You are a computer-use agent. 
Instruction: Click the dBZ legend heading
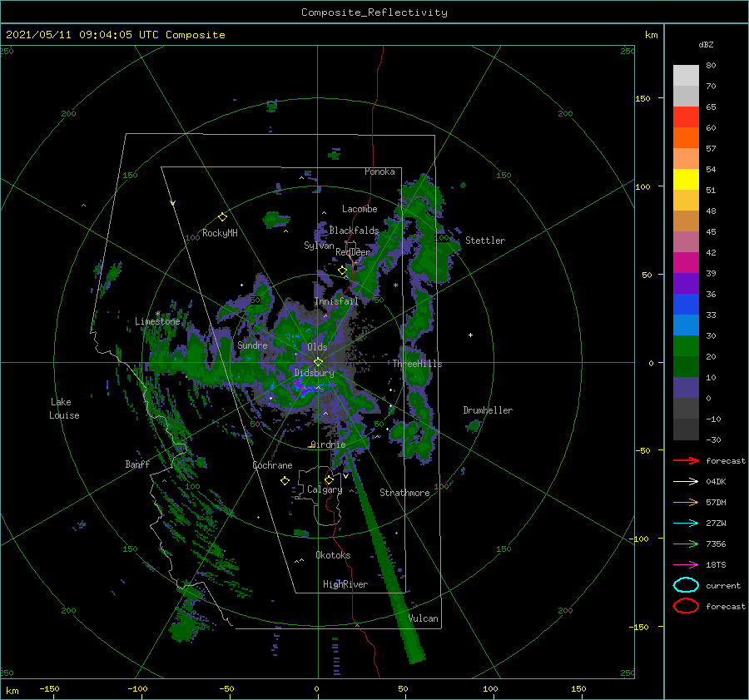click(706, 45)
